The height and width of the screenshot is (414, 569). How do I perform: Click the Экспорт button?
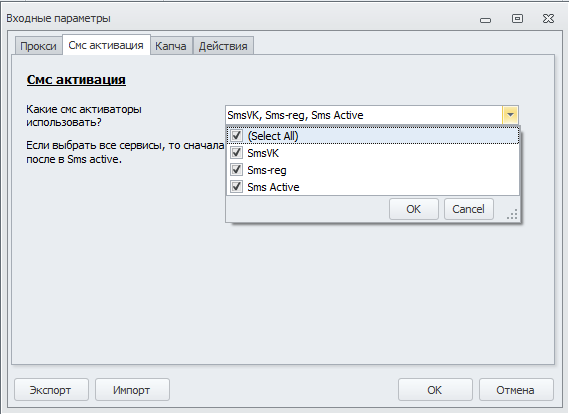point(51,390)
